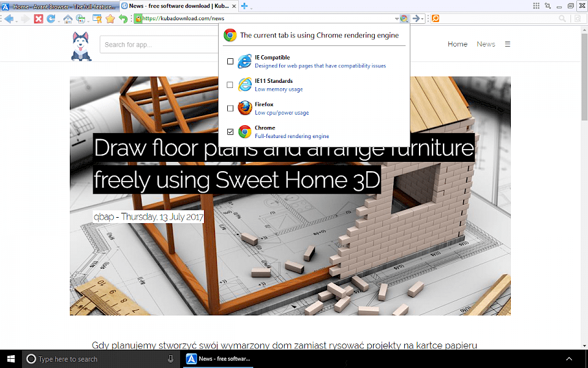Click the house model article image
The image size is (588, 368).
[290, 196]
